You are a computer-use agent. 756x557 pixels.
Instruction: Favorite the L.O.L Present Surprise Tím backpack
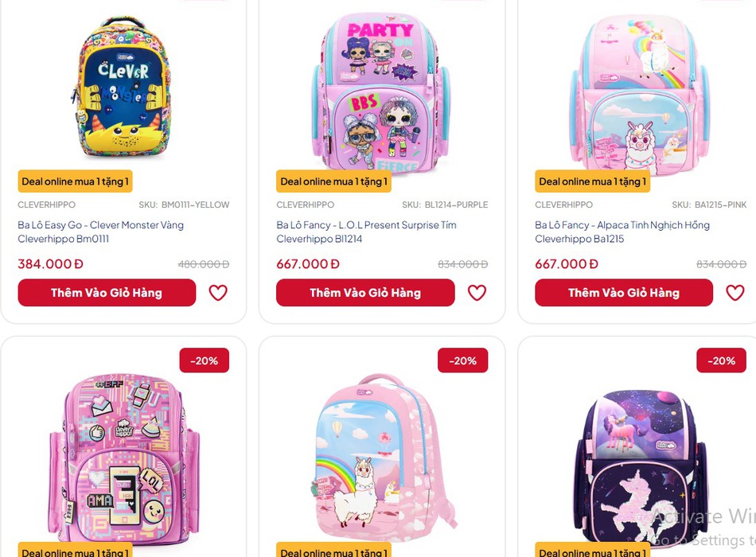477,292
